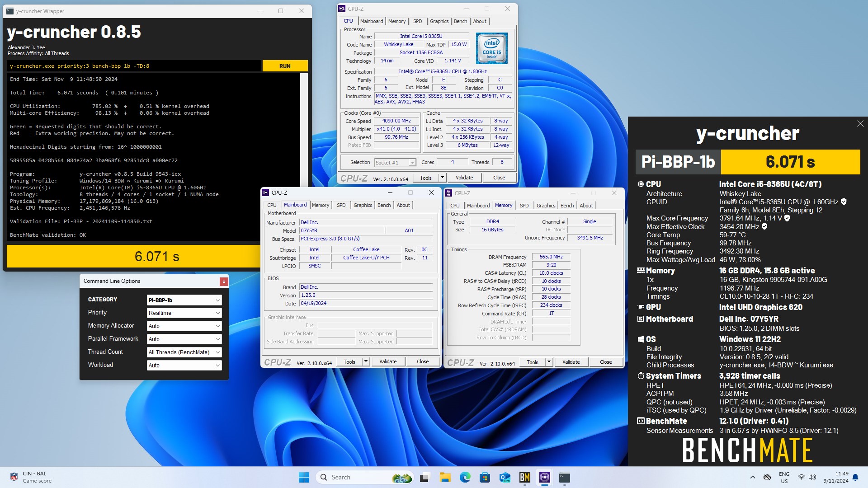
Task: Close the BenchMate y-cruncher result panel
Action: pyautogui.click(x=860, y=124)
